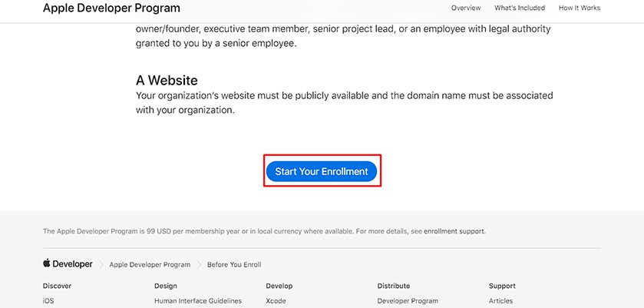Click the Support footer heading
Viewport: 644px width, 308px height.
pyautogui.click(x=502, y=286)
